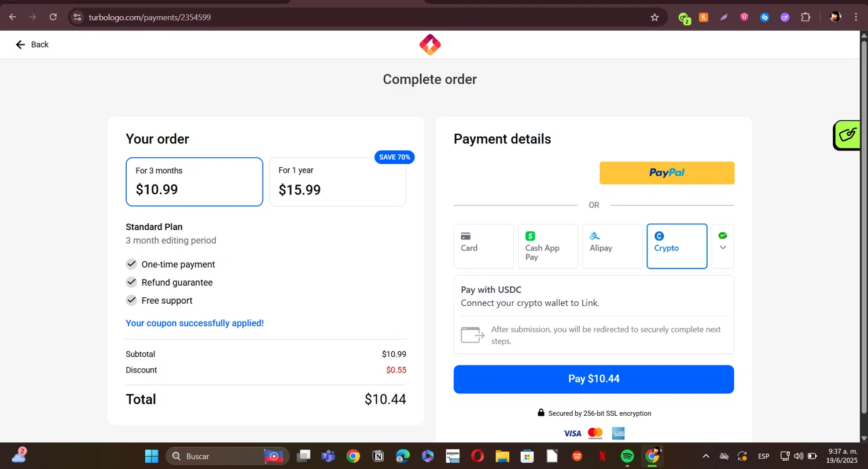Viewport: 868px width, 469px height.
Task: Choose the Cash App Pay tab
Action: click(548, 246)
